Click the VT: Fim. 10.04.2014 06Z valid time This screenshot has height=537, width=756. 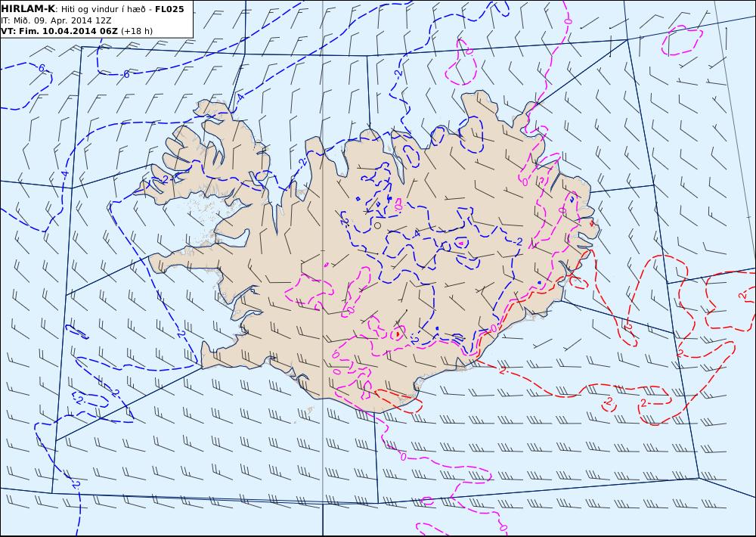coord(59,31)
